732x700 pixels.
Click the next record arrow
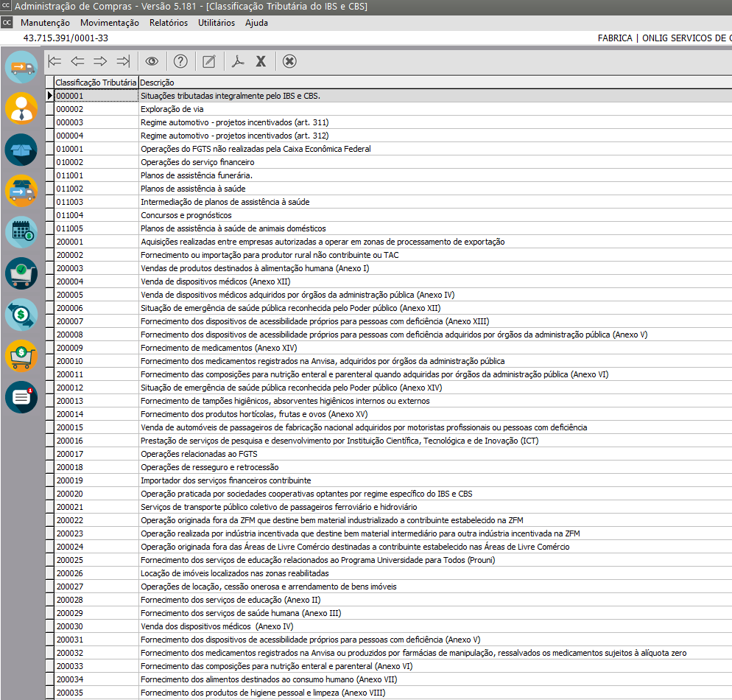pyautogui.click(x=100, y=61)
